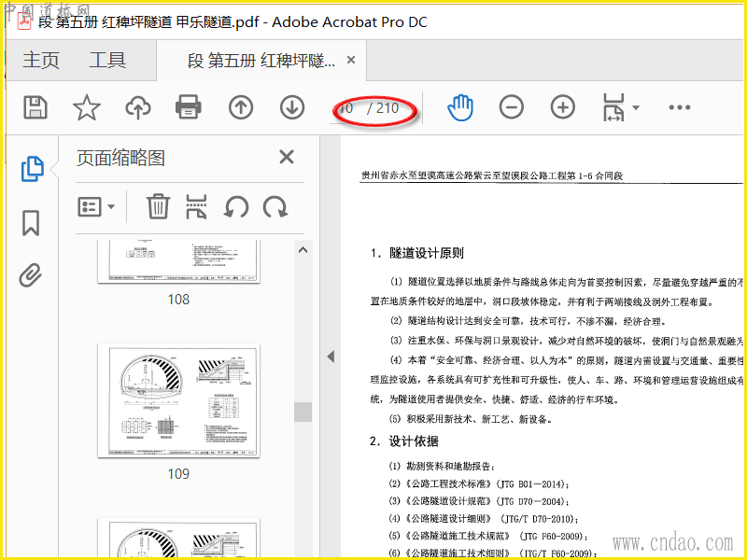
Task: Close the 页面缩略图 panel
Action: click(287, 157)
